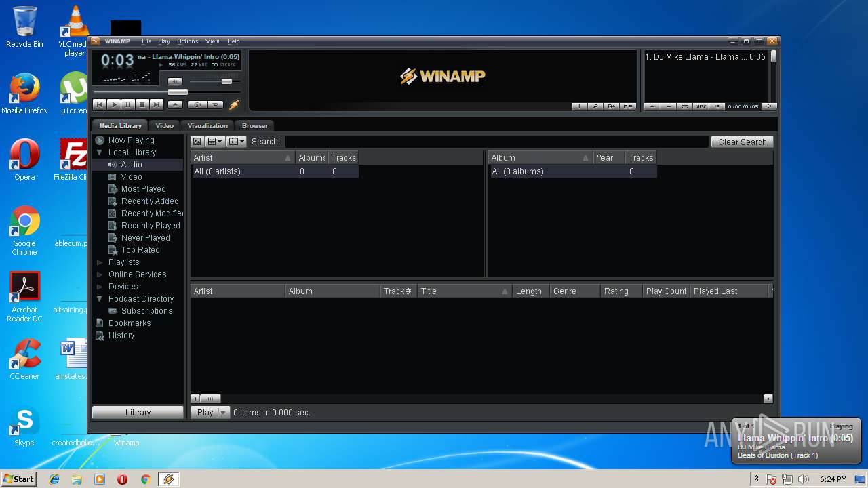Image resolution: width=868 pixels, height=488 pixels.
Task: Click the Previous track button in Winamp
Action: click(100, 105)
